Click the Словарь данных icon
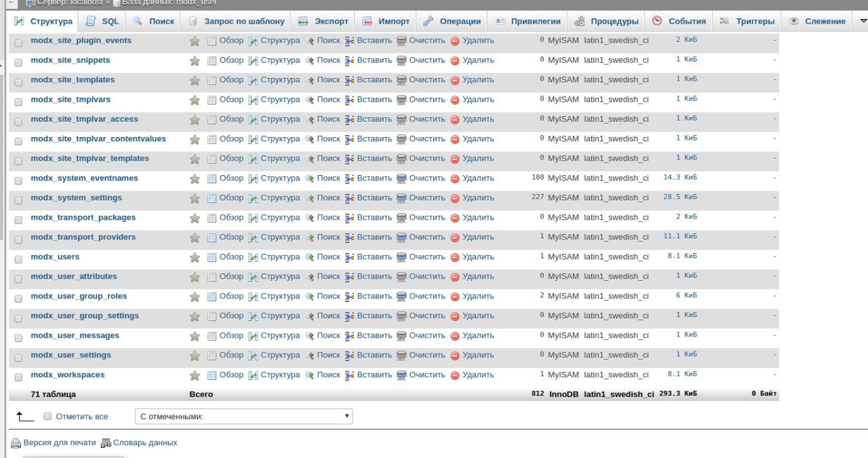Viewport: 868px width, 458px height. pyautogui.click(x=106, y=443)
